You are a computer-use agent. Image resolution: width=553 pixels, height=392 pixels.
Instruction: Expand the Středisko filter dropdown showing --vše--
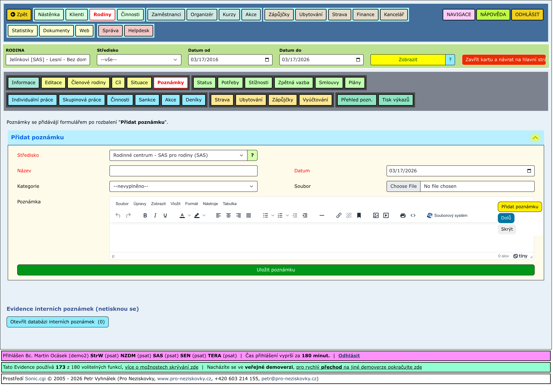(x=139, y=60)
